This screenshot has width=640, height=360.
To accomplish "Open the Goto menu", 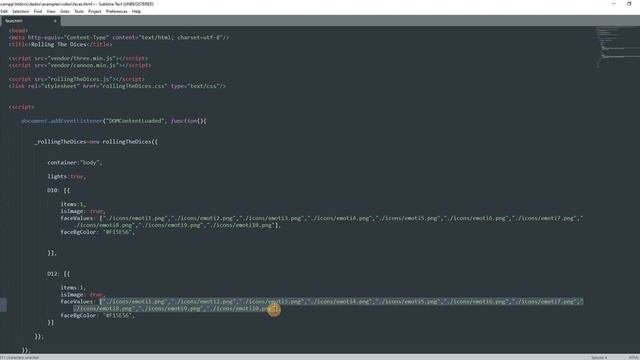I will click(65, 11).
